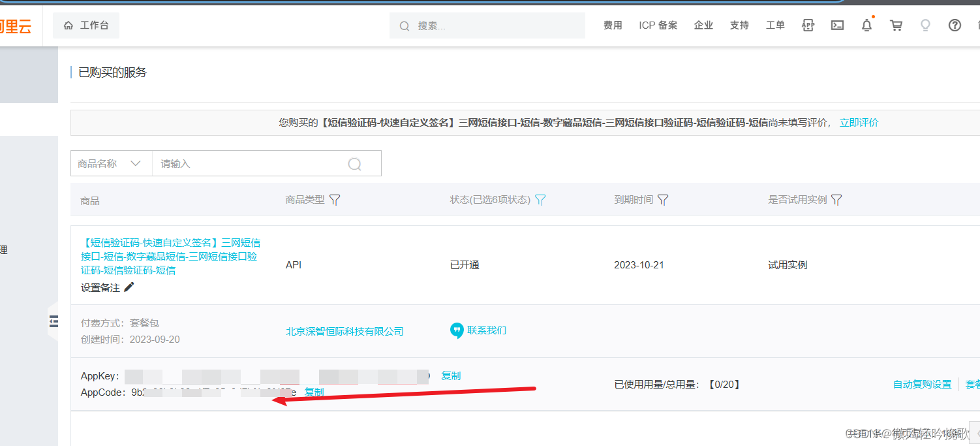Filter by 状态 funnel icon
Screen dimensions: 980x446
540,200
